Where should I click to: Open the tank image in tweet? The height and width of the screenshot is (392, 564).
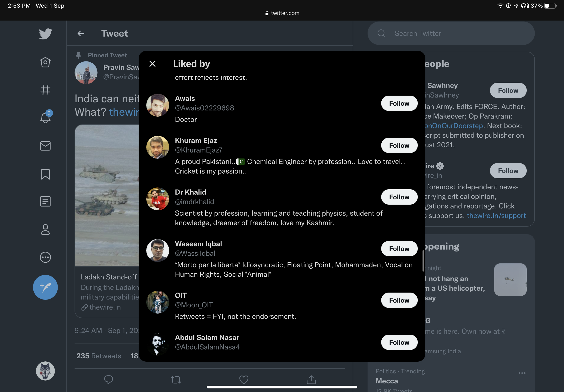[107, 195]
